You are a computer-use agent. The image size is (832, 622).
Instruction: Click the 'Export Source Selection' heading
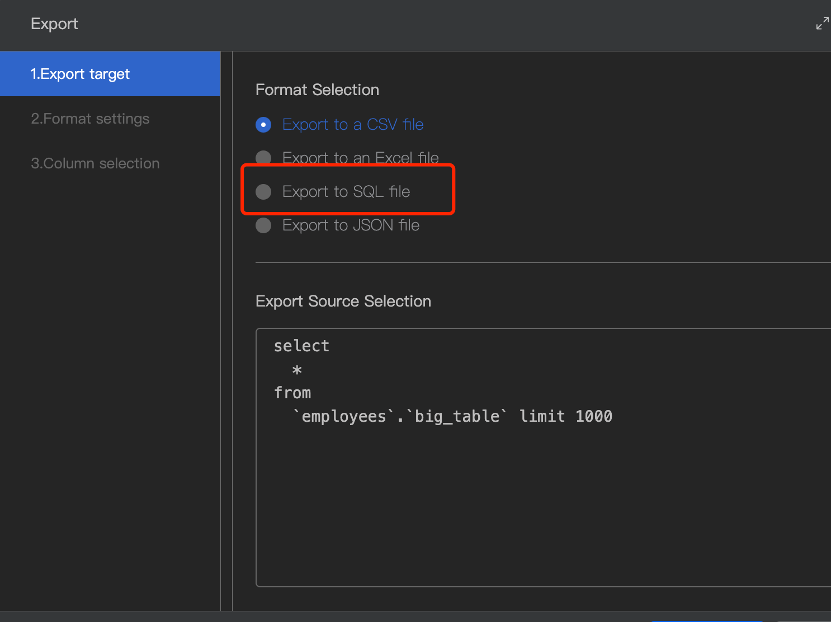pyautogui.click(x=343, y=301)
